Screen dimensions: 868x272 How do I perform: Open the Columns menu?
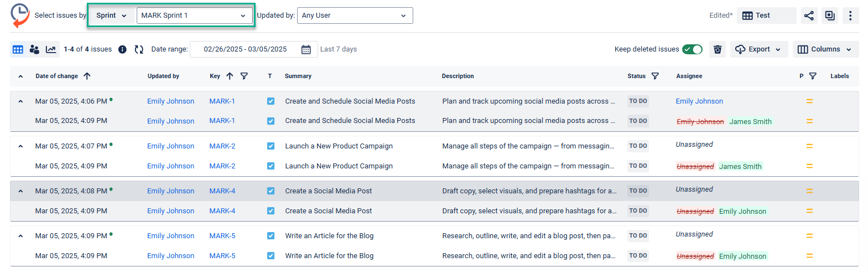click(x=825, y=49)
